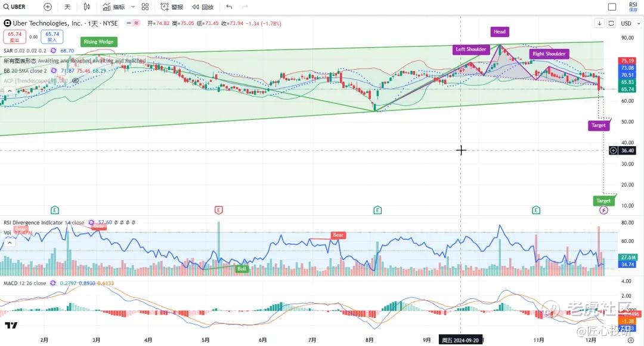The image size is (644, 346).
Task: Create an alert with 警报 button
Action: (x=172, y=7)
